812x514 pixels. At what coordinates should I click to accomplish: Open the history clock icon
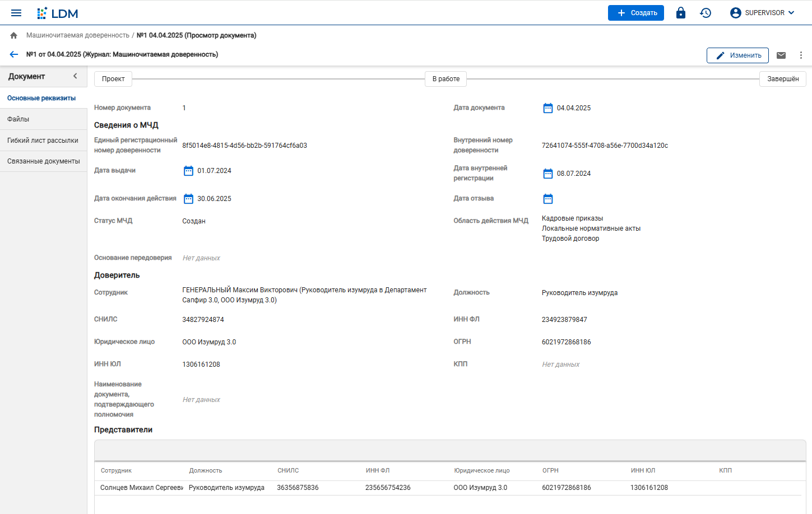(706, 13)
